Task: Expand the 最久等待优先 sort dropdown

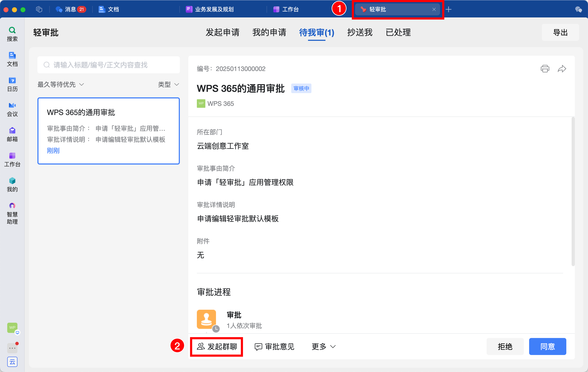Action: tap(61, 84)
